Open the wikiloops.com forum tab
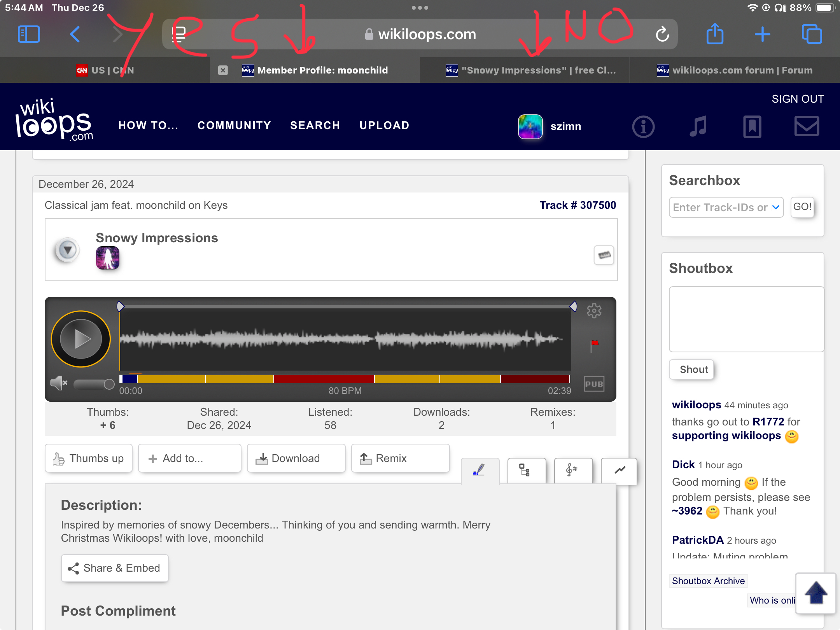Viewport: 840px width, 630px height. [x=735, y=70]
